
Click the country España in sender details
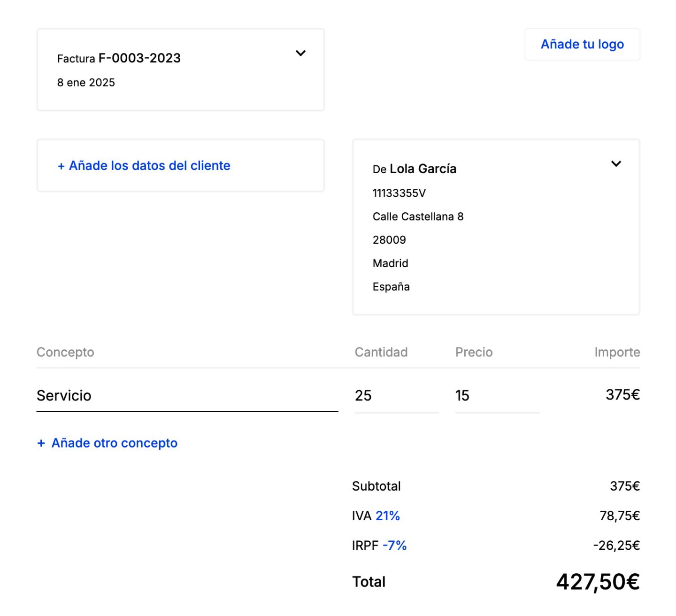coord(391,287)
